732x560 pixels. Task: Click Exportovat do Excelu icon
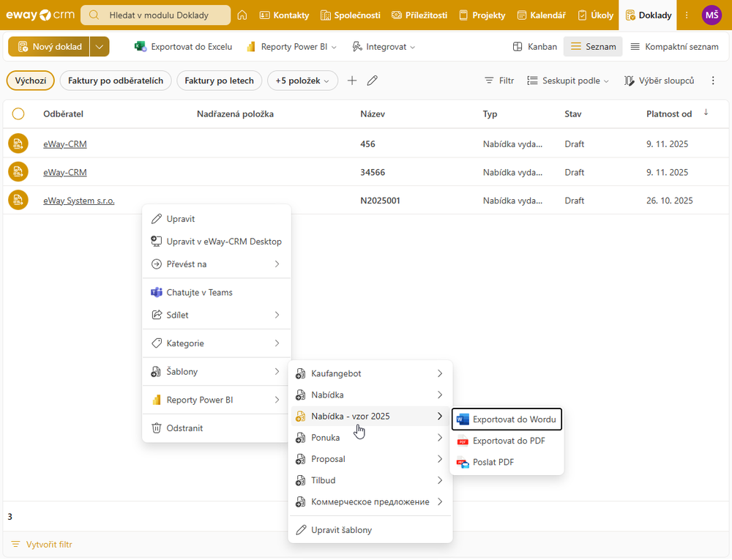[x=141, y=47]
